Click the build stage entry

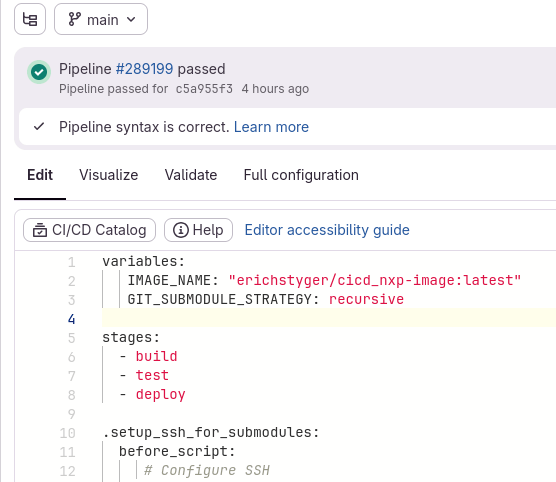coord(156,356)
